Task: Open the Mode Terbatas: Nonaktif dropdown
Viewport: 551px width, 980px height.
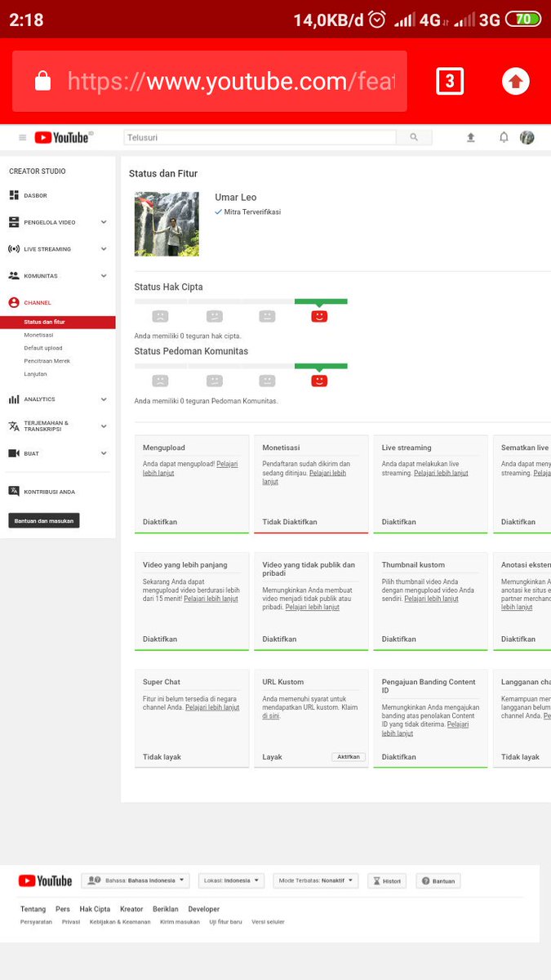Action: click(x=316, y=881)
